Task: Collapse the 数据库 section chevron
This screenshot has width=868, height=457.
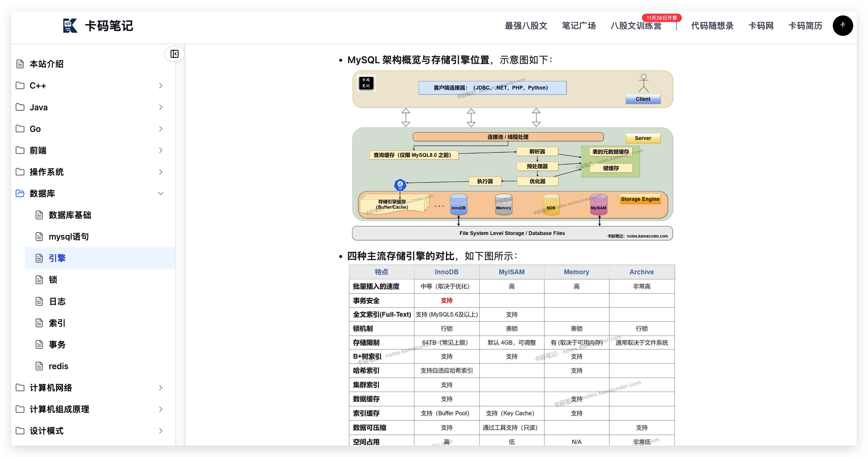Action: pos(161,194)
